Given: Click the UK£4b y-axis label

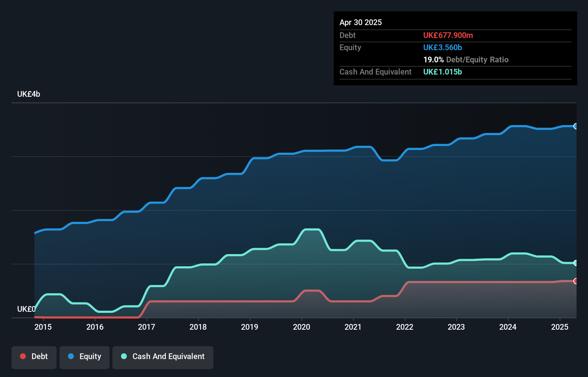Looking at the screenshot, I should 29,94.
